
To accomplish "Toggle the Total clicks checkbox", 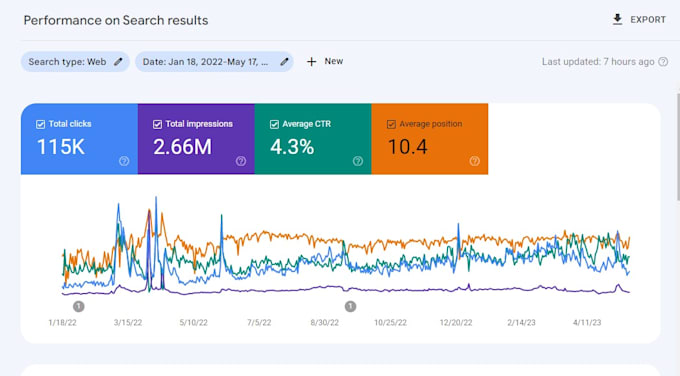I will tap(40, 124).
